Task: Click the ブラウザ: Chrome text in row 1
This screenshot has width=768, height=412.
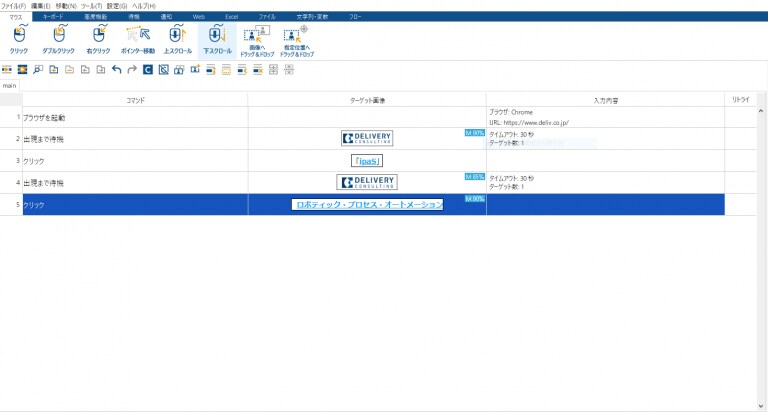Action: tap(511, 112)
